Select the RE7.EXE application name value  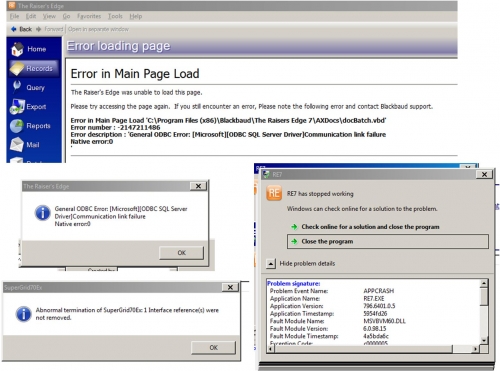[374, 298]
